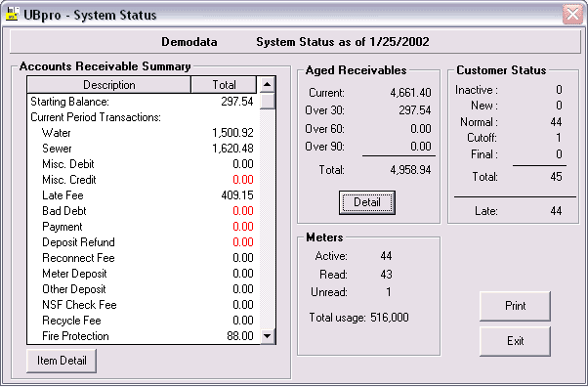Click the System Status as of 1/25/2002 heading
Image resolution: width=588 pixels, height=387 pixels.
[343, 42]
